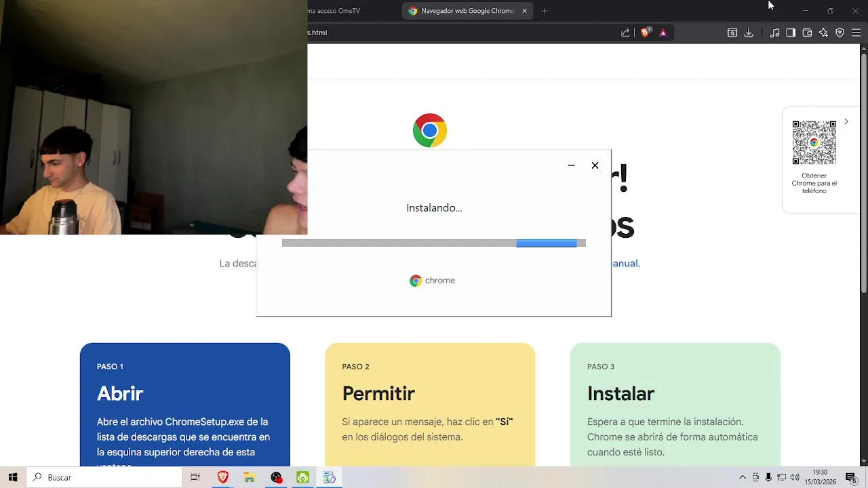
Task: Open the volume speaker tray icon
Action: 795,477
